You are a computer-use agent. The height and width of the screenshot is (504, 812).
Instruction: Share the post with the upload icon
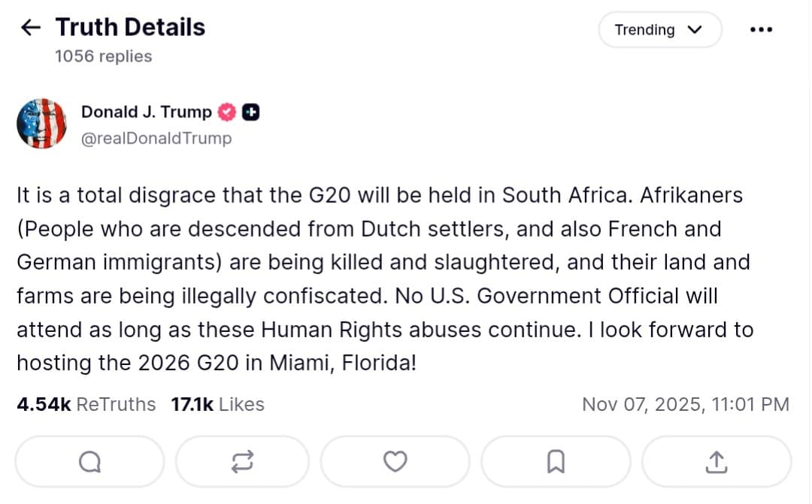point(715,461)
